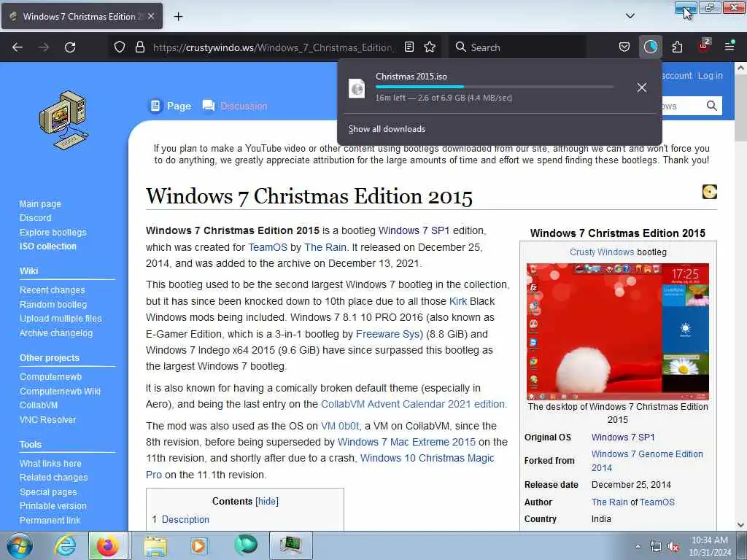Open Windows 7 Genome Edition 2014 link

coord(647,461)
